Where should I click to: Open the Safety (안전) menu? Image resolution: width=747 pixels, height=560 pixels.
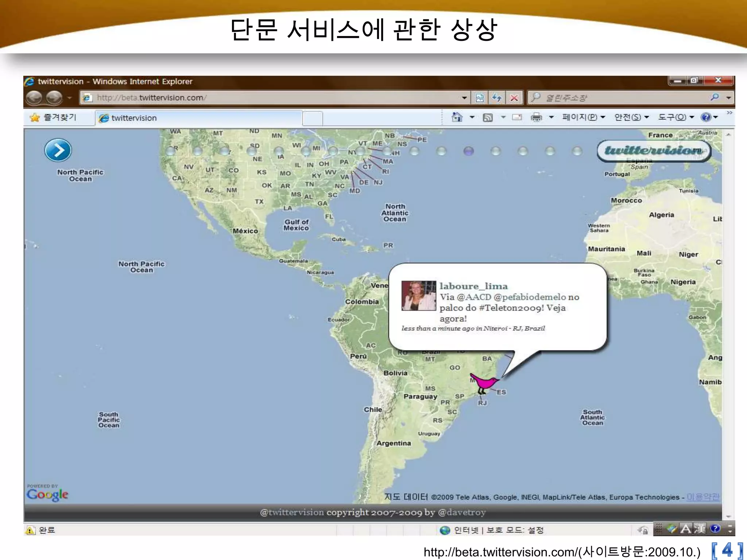point(631,117)
